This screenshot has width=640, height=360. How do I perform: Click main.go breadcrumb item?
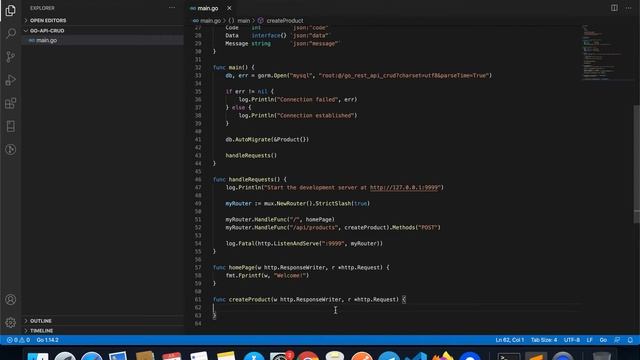click(210, 20)
